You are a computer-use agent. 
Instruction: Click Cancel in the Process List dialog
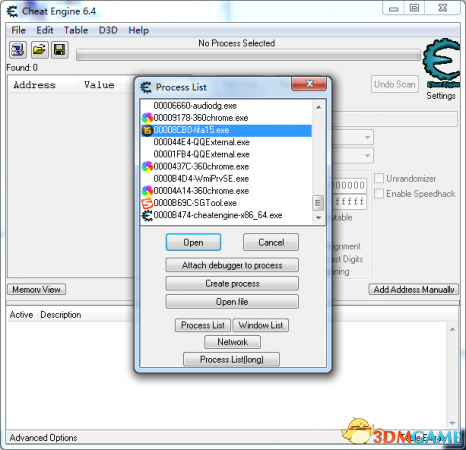[271, 242]
